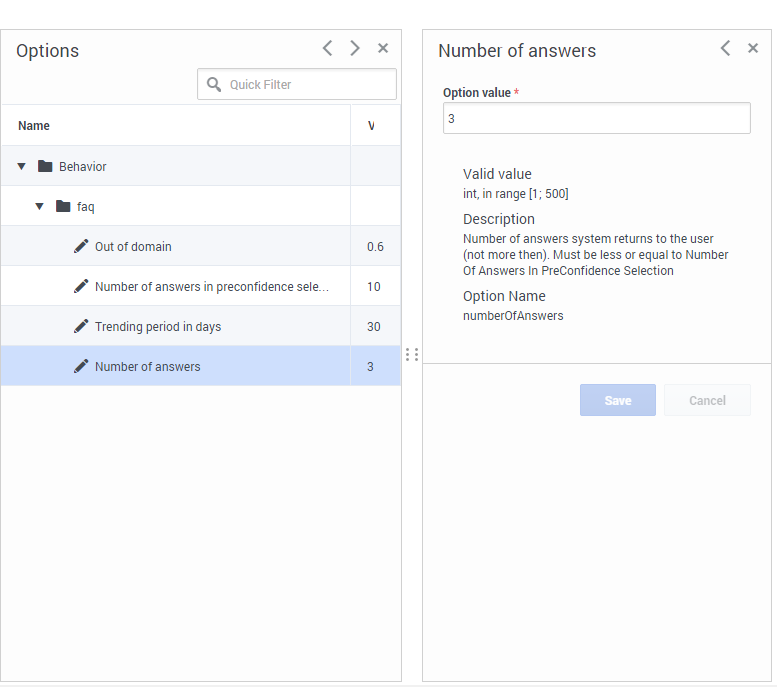Viewport: 777px width, 687px height.
Task: Click the Quick Filter magnifier icon
Action: click(x=214, y=84)
